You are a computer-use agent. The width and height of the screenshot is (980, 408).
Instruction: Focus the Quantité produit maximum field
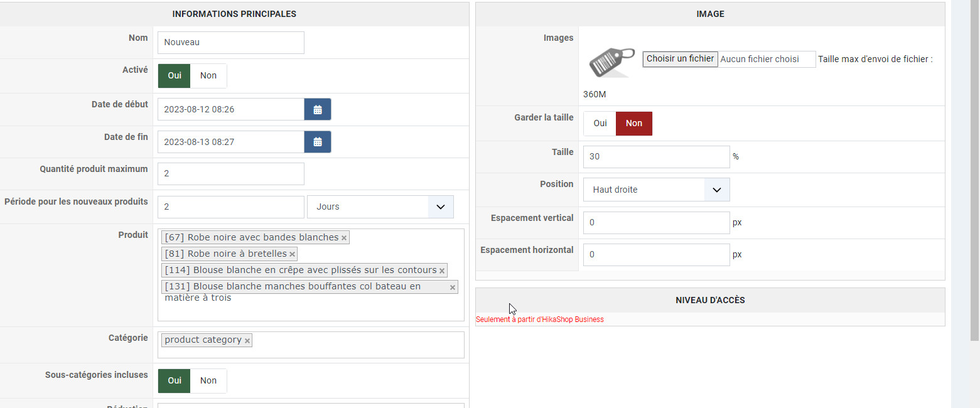(230, 174)
